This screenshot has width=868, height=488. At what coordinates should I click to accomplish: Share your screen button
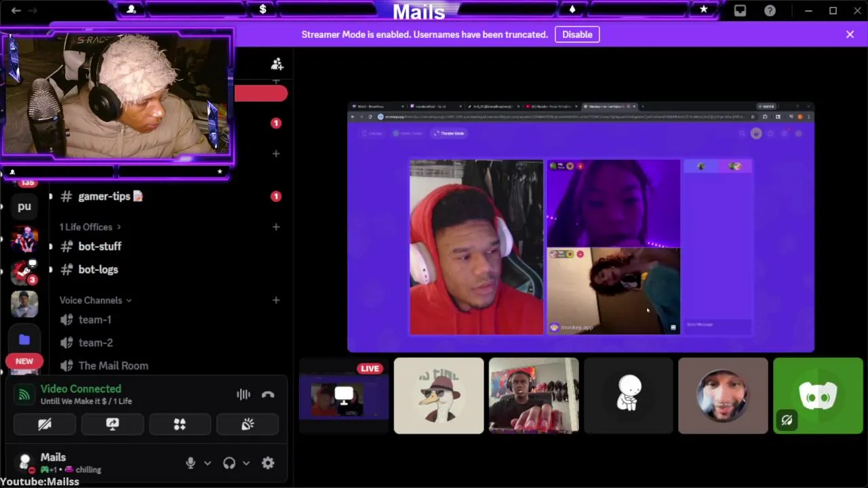113,424
